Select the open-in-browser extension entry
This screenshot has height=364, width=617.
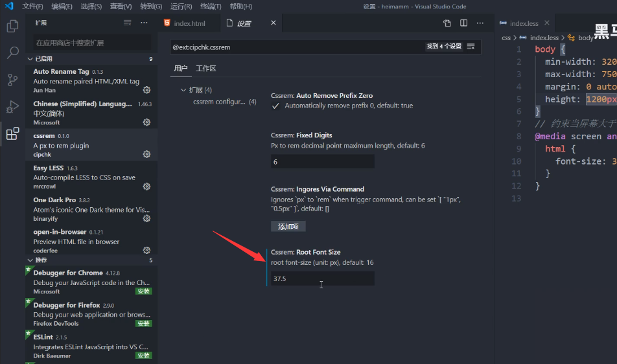point(91,241)
